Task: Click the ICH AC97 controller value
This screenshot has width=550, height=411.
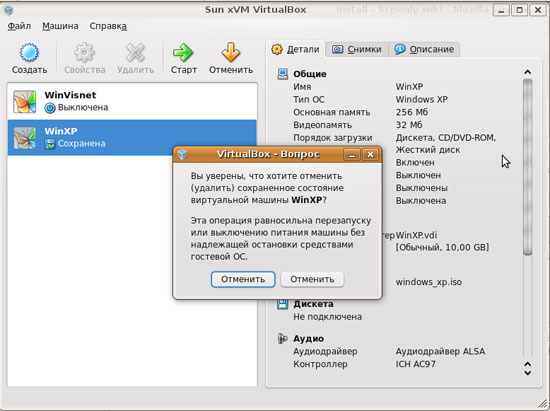Action: 416,364
